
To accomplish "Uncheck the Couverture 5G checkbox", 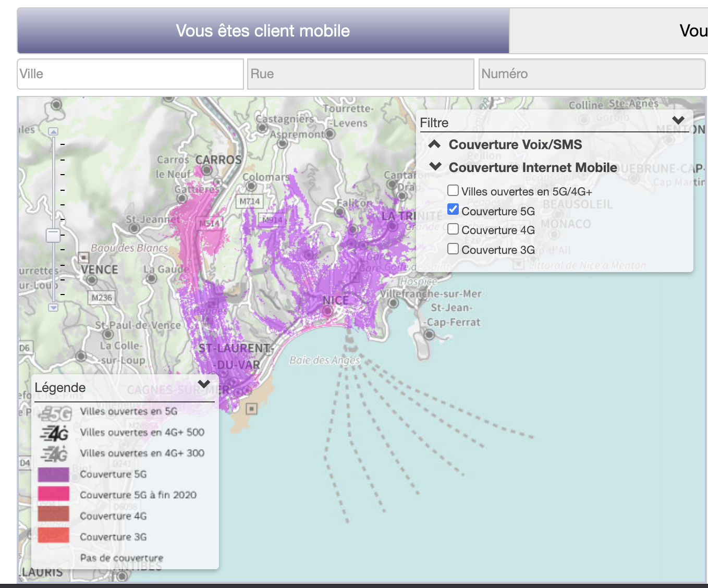I will 453,210.
